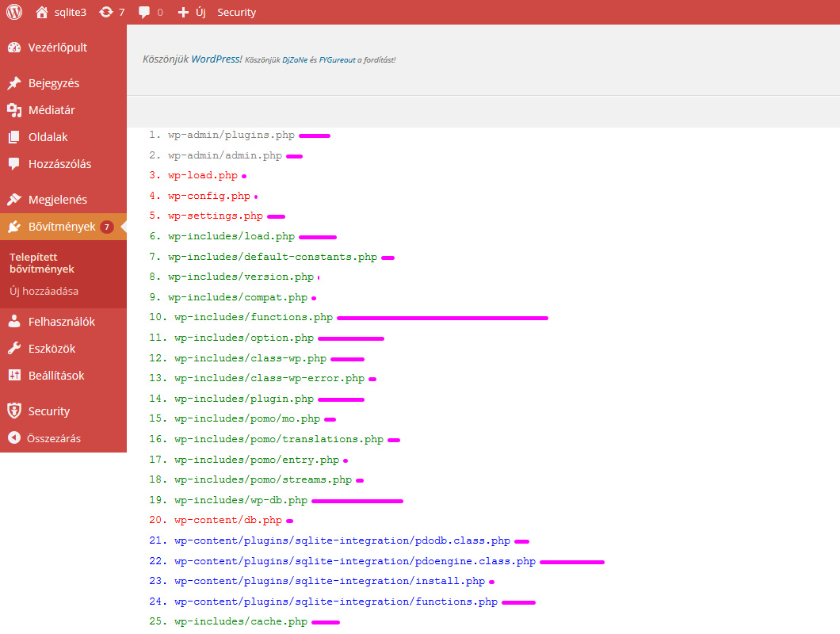840x634 pixels.
Task: Follow the DjZoNe translator link
Action: point(295,60)
